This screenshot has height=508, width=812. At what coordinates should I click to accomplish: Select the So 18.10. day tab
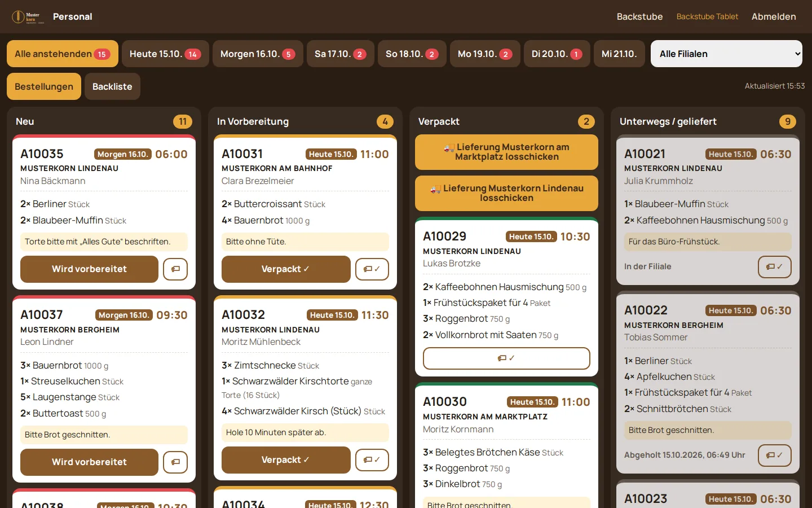pyautogui.click(x=412, y=54)
